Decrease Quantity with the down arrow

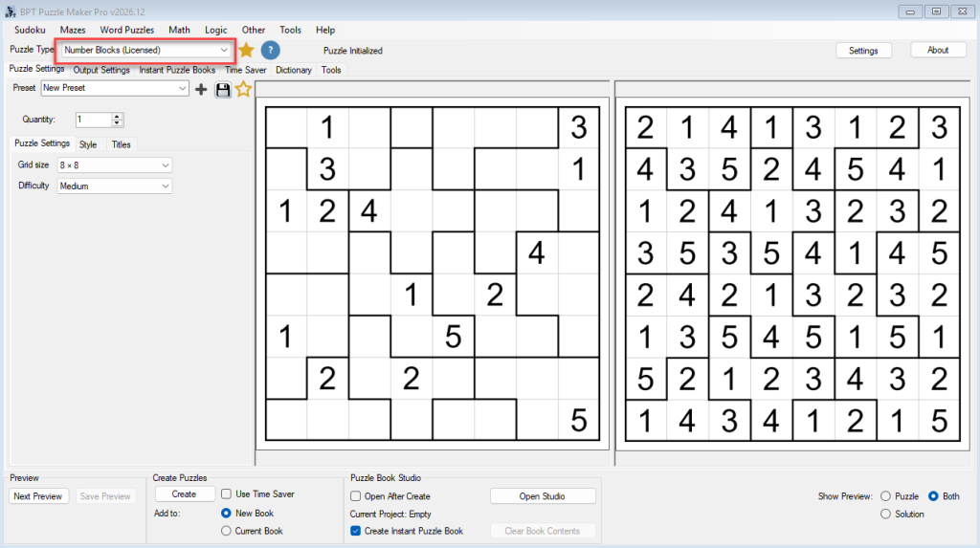pos(117,123)
